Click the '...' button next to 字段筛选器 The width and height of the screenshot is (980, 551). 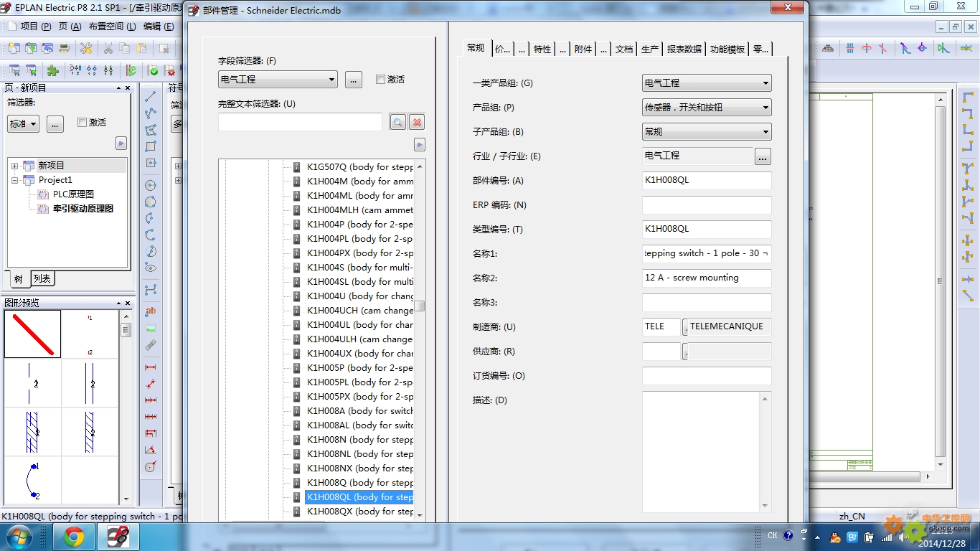tap(353, 80)
